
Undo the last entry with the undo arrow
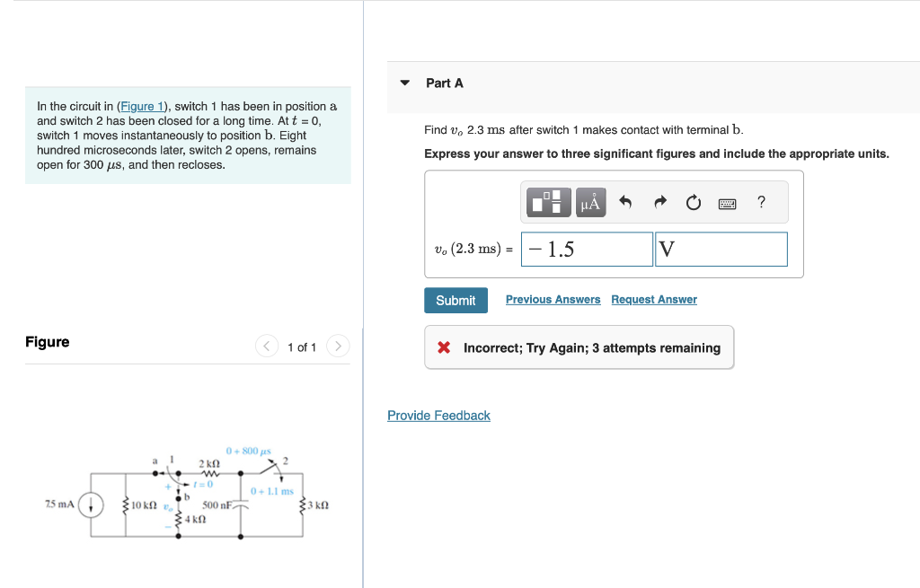[626, 202]
